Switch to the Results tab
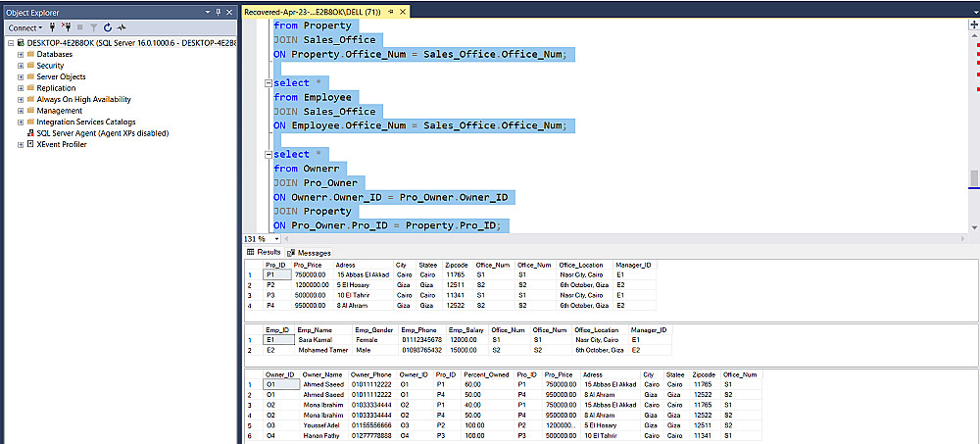Screen dimensions: 980x444 pos(264,253)
